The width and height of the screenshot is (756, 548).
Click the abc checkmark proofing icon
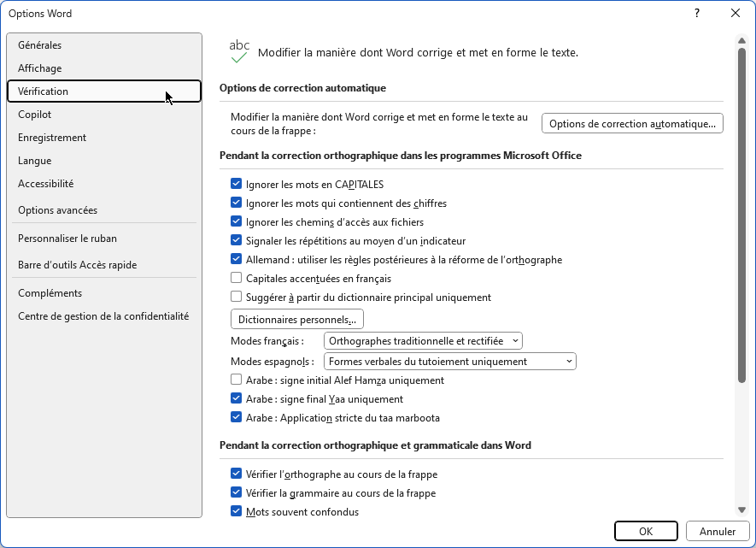(x=239, y=51)
